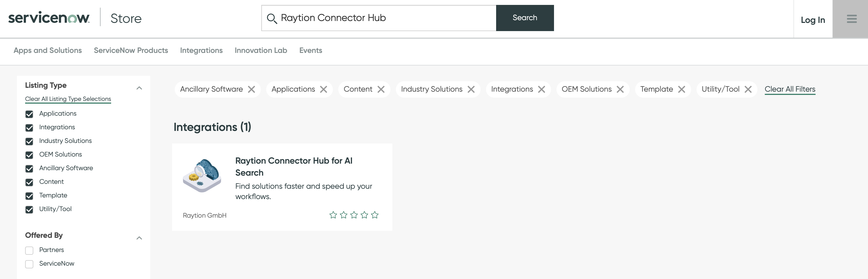868x279 pixels.
Task: Open the Apps and Solutions menu
Action: 48,50
